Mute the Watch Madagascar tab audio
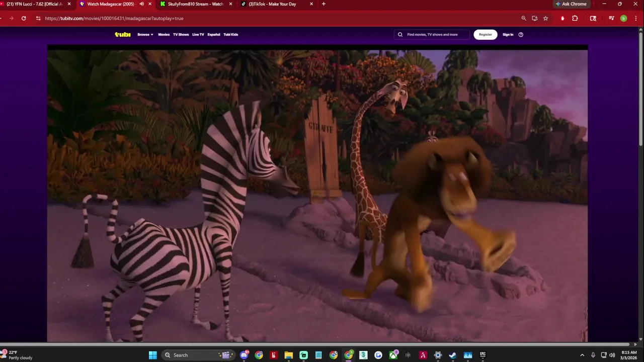This screenshot has height=362, width=644. click(141, 4)
